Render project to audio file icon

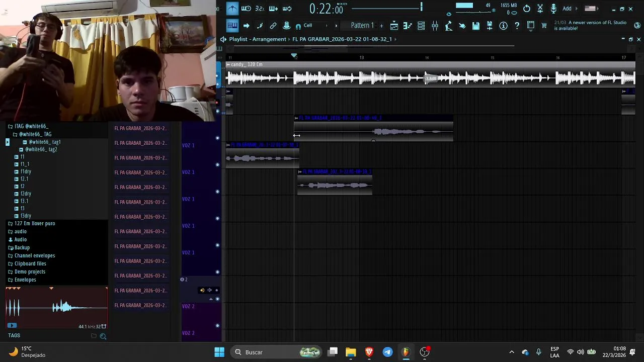tap(489, 26)
